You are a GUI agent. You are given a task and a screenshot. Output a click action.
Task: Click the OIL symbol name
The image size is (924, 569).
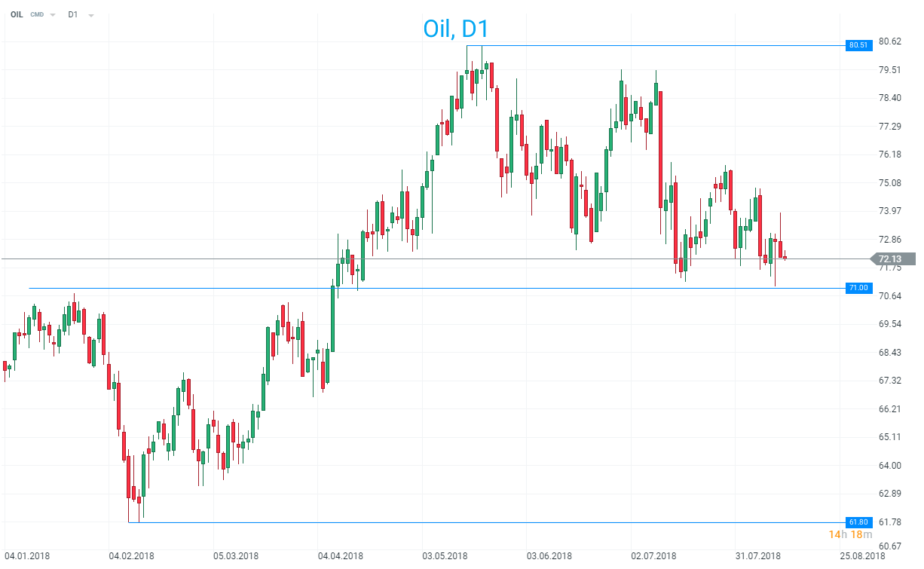(x=16, y=14)
